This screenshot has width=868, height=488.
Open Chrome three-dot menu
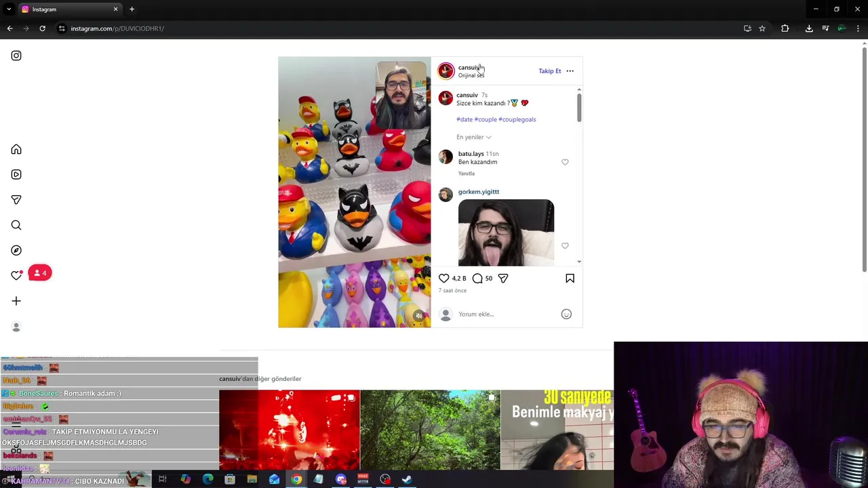coord(858,28)
